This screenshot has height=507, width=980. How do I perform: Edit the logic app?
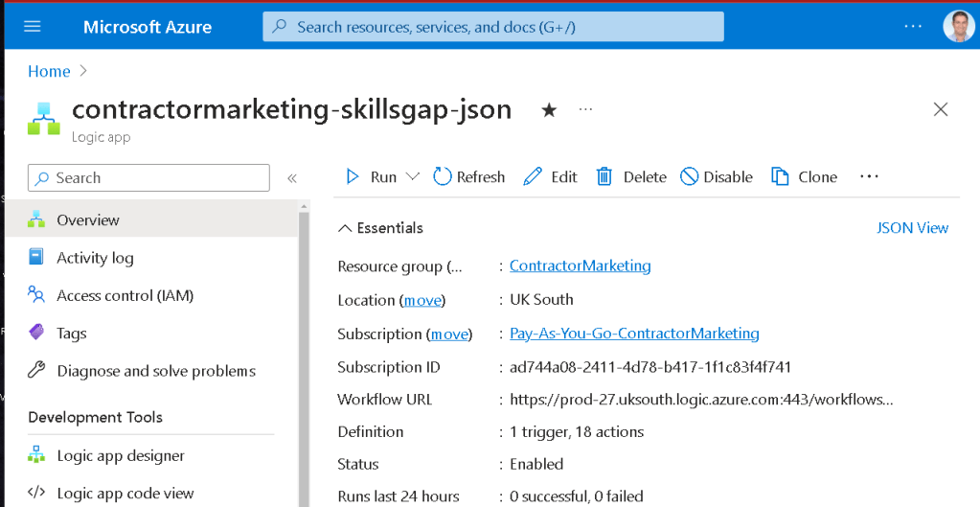tap(550, 177)
